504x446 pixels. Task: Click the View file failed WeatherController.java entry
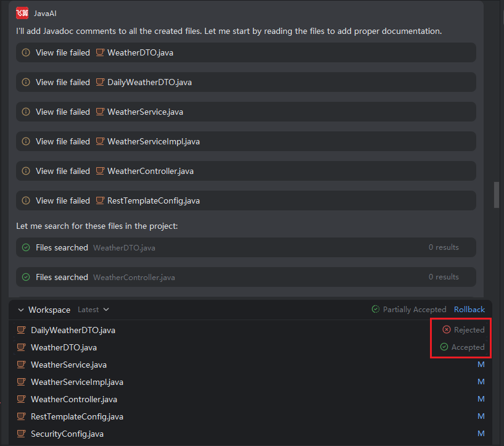pyautogui.click(x=246, y=171)
